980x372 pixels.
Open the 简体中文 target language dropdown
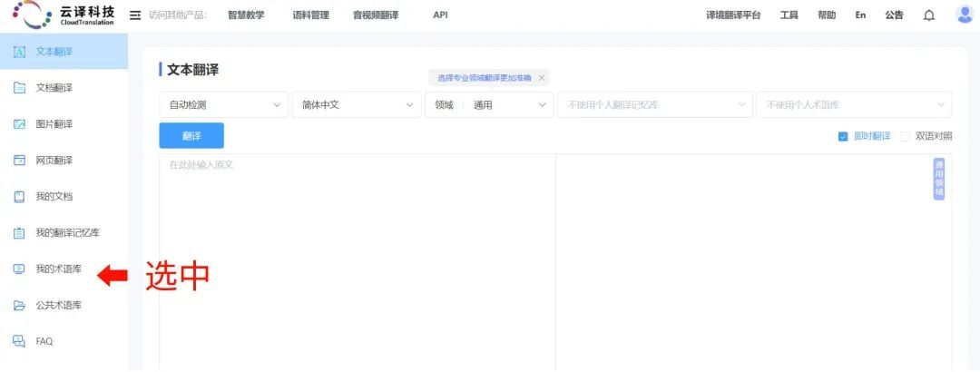[357, 105]
